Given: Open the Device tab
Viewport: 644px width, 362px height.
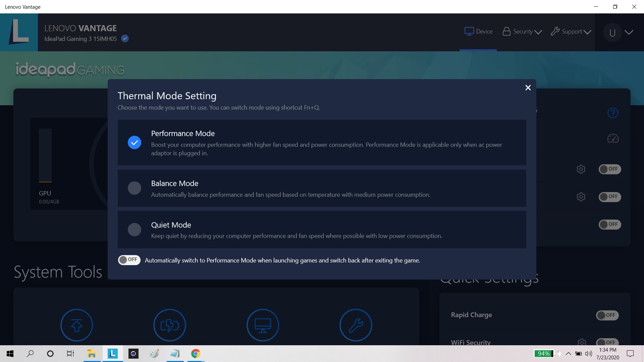Looking at the screenshot, I should (x=478, y=32).
